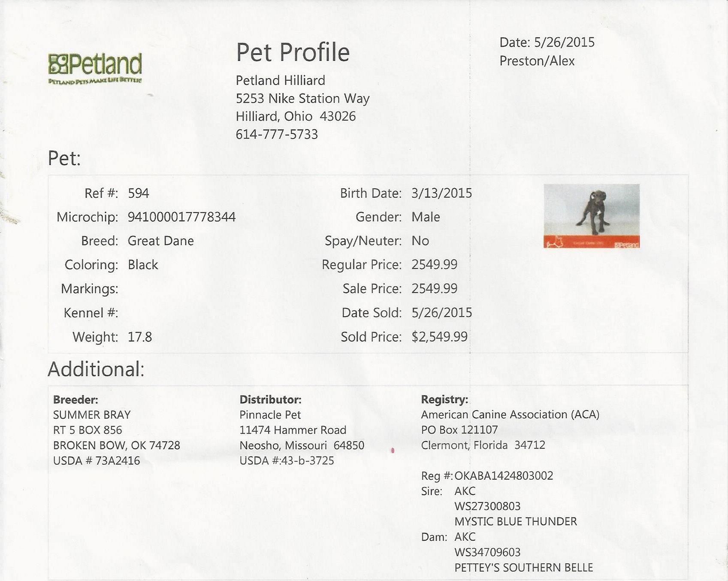Click the 'Dam:' label
728x581 pixels.
coord(434,537)
